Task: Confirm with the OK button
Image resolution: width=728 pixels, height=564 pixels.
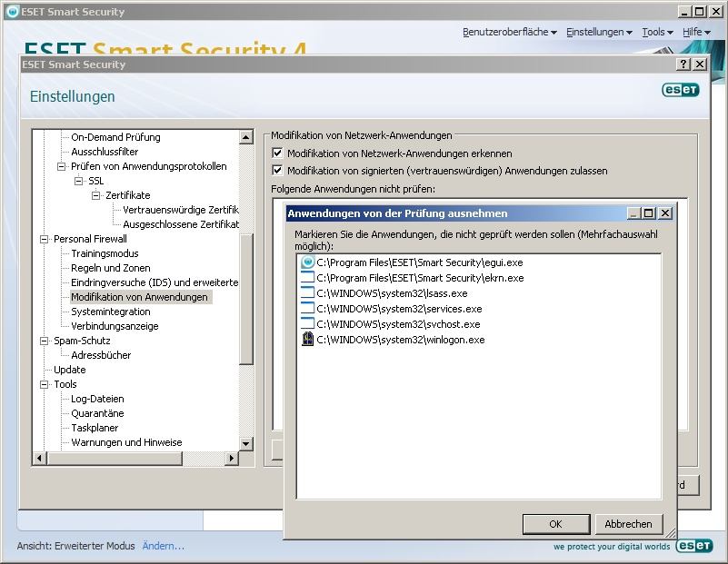Action: click(555, 524)
